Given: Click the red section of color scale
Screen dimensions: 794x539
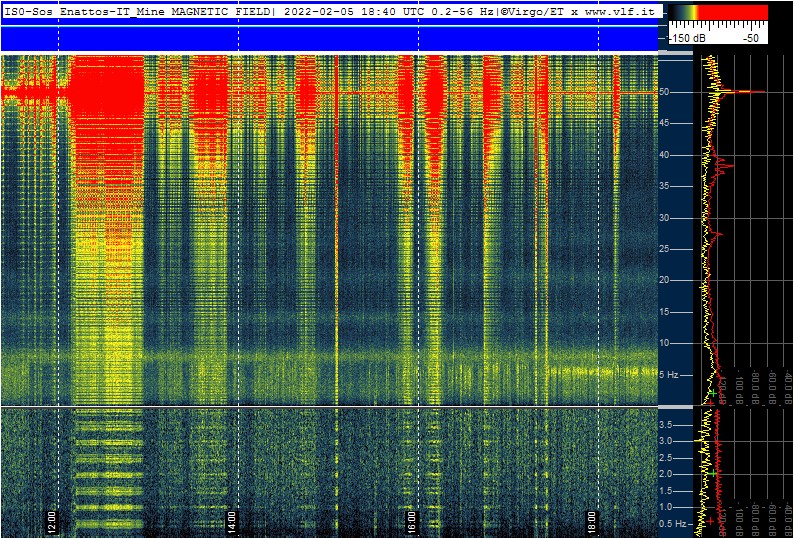Looking at the screenshot, I should pyautogui.click(x=732, y=12).
